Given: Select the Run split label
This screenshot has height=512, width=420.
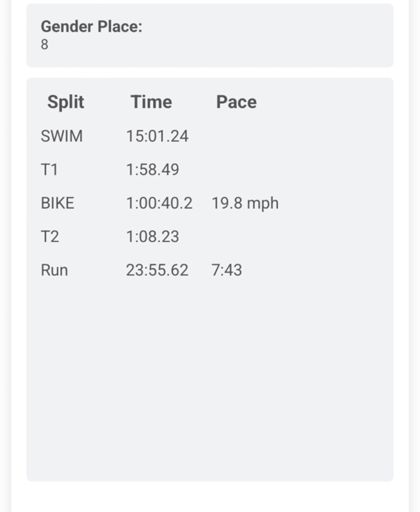Looking at the screenshot, I should tap(54, 270).
